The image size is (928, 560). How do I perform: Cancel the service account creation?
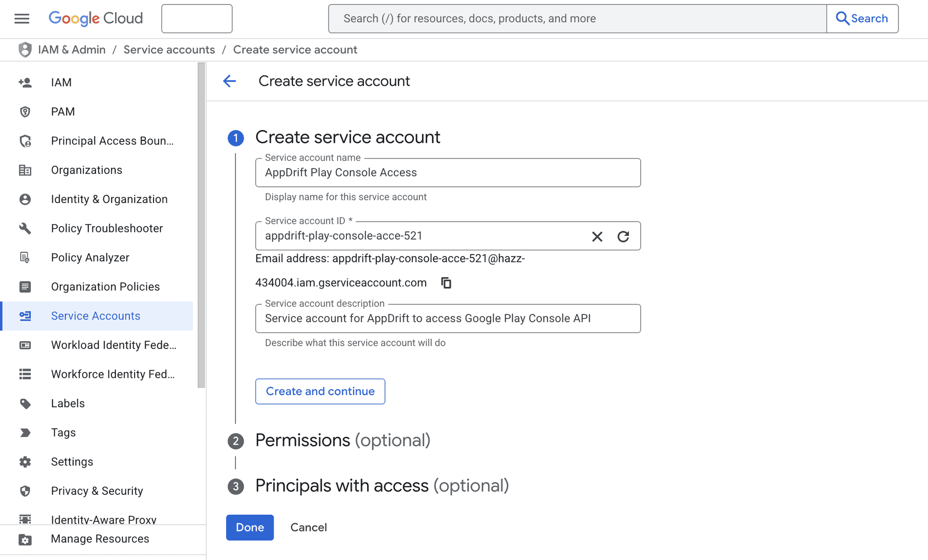[309, 527]
